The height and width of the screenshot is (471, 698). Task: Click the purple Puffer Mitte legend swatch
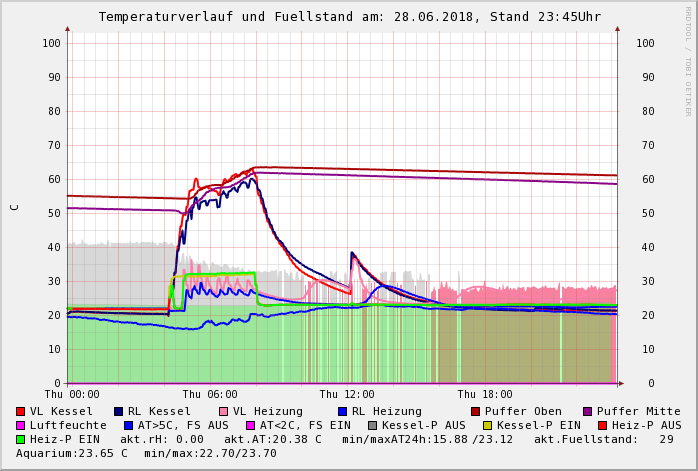point(588,412)
